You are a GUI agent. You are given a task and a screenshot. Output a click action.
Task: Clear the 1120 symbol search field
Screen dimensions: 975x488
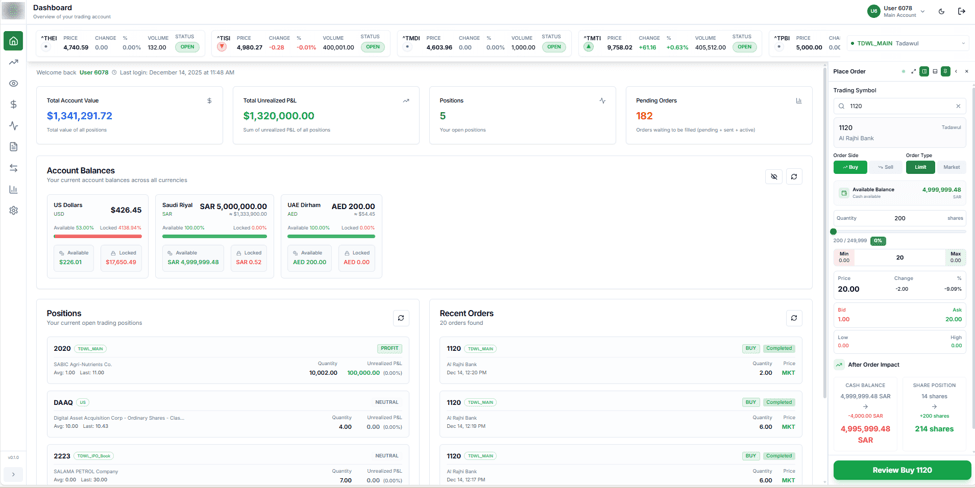[958, 106]
